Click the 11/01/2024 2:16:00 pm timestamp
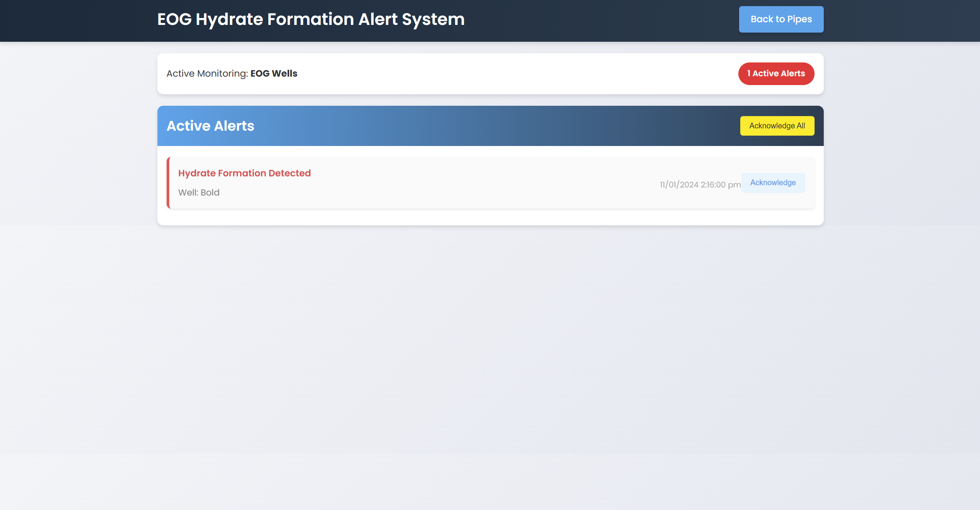This screenshot has width=980, height=510. tap(700, 185)
